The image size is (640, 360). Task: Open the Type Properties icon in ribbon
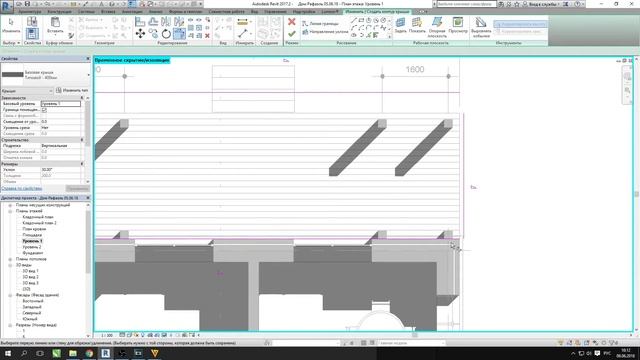(x=32, y=21)
